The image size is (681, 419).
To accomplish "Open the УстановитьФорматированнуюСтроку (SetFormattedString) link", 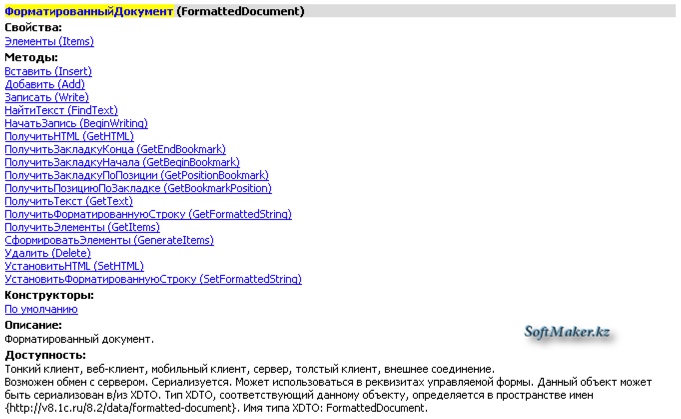I will click(153, 279).
